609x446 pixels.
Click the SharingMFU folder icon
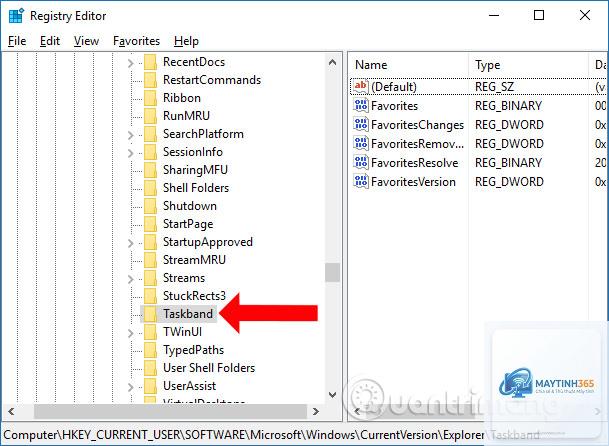150,170
